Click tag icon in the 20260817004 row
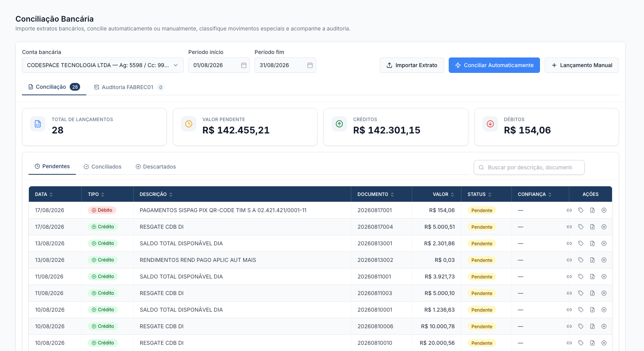This screenshot has width=644, height=351. point(581,227)
